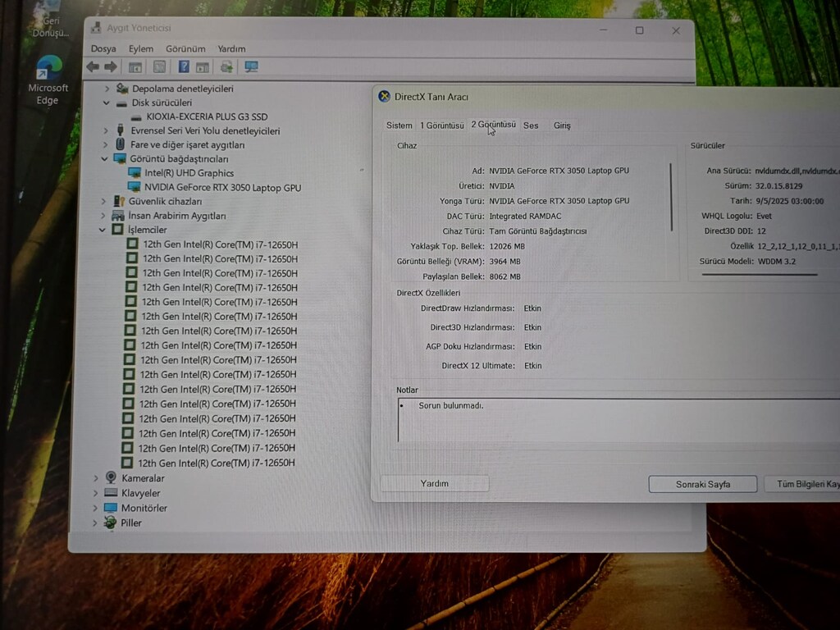Screen dimensions: 840x630
Task: Click the Forward arrow in Device Manager toolbar
Action: [111, 66]
